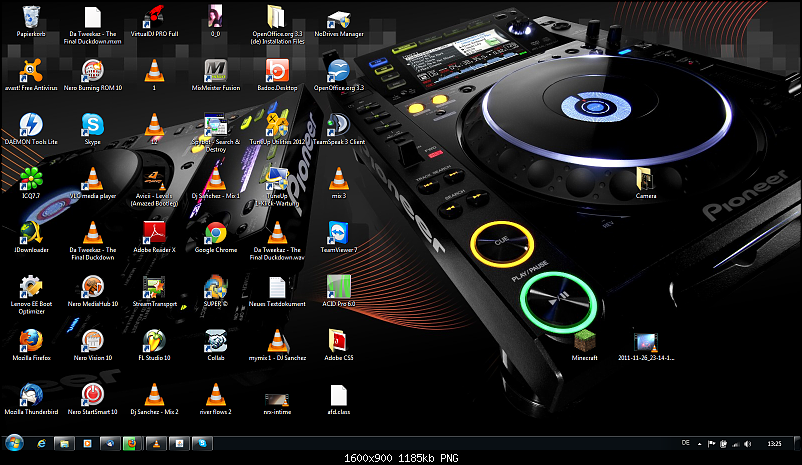
Task: Launch VirtualDJ PRO Full shortcut
Action: (x=153, y=17)
